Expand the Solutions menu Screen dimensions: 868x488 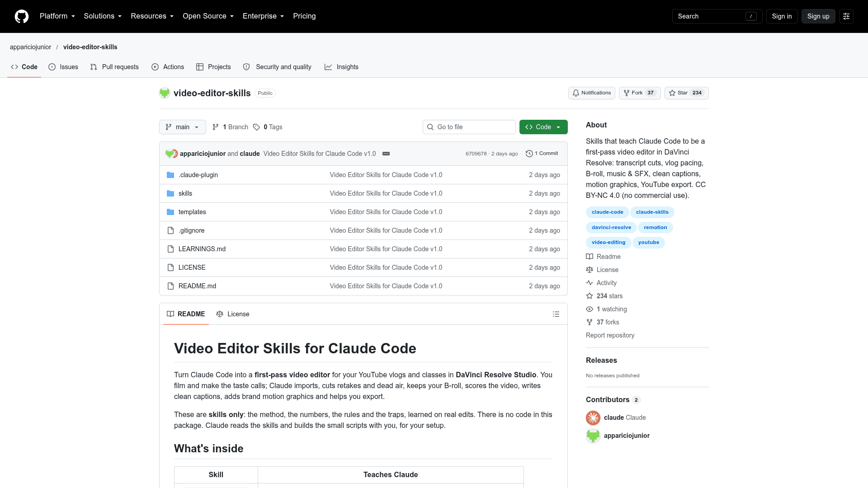(x=103, y=16)
